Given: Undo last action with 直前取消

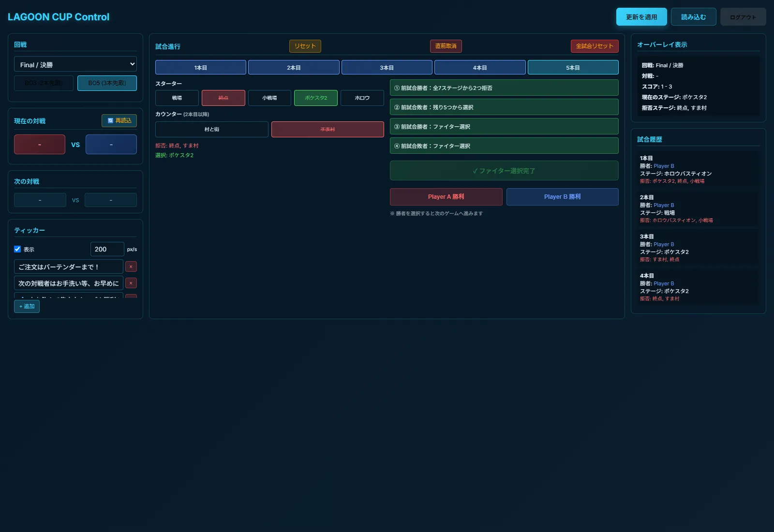Looking at the screenshot, I should click(446, 46).
